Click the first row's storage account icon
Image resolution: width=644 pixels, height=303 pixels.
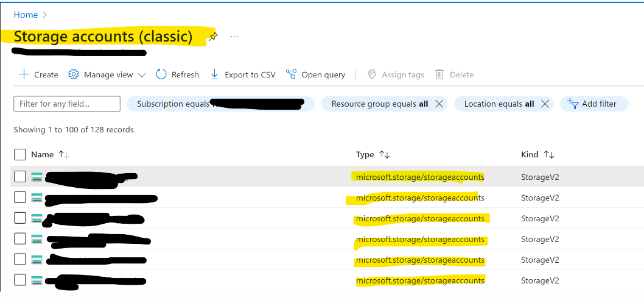(37, 177)
